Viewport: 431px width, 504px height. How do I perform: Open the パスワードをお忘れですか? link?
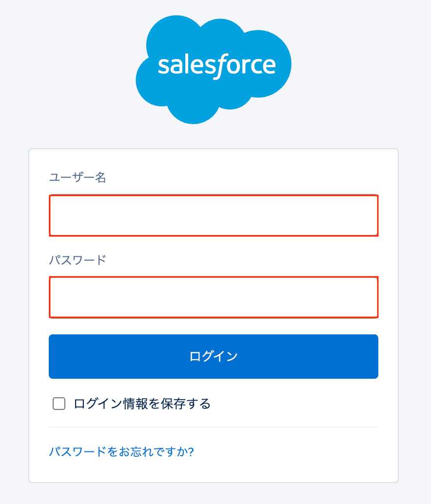(121, 451)
